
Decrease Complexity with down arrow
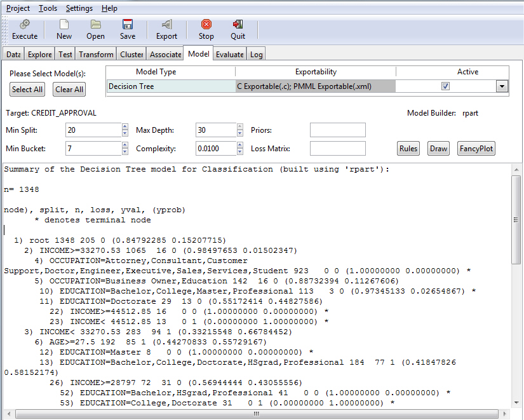coord(240,151)
